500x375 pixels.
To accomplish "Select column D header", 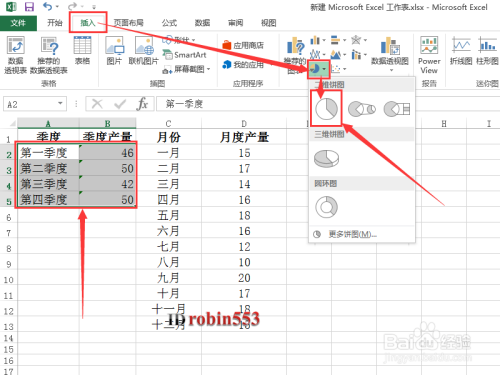I will [244, 124].
